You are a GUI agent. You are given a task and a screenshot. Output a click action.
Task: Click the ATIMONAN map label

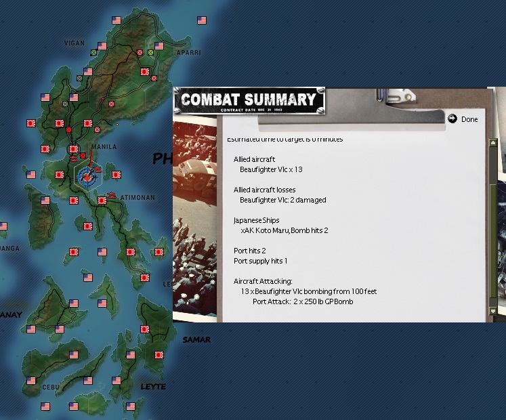point(138,197)
